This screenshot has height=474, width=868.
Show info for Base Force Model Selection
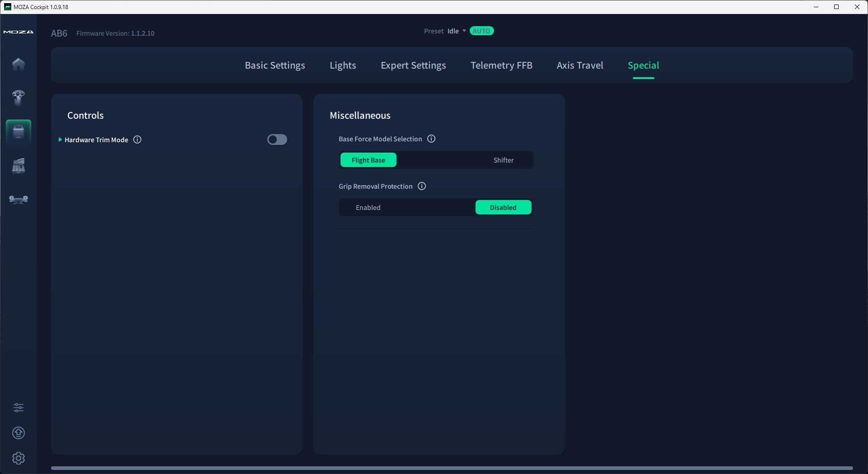(x=431, y=139)
